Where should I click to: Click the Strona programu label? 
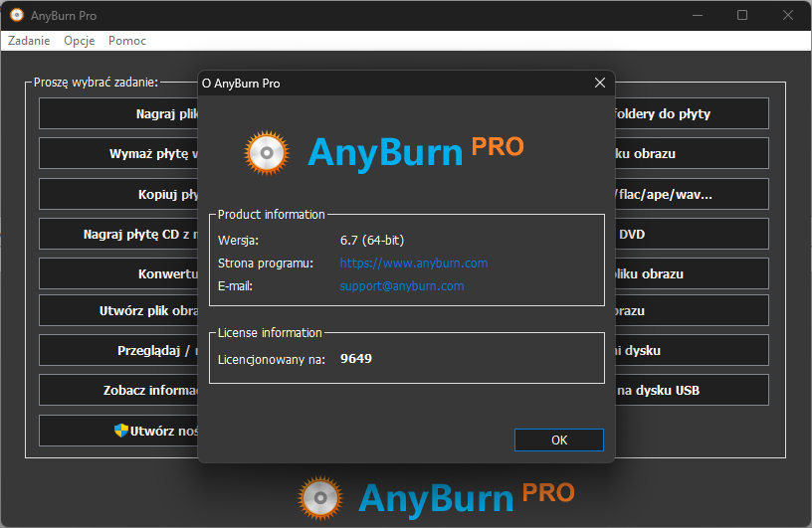pos(265,263)
